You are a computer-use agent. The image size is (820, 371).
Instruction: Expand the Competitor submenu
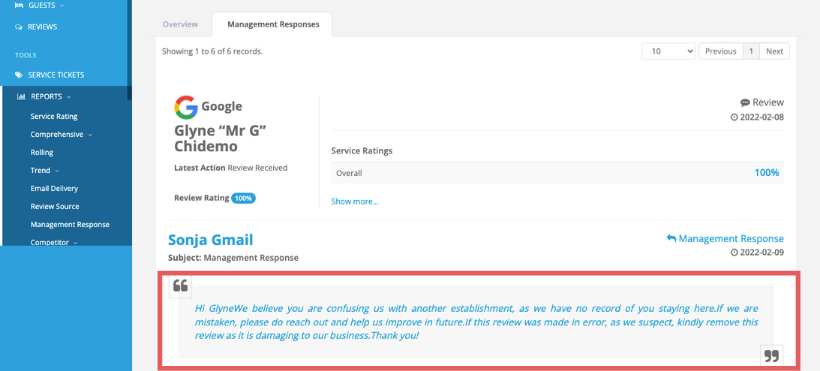pyautogui.click(x=54, y=242)
